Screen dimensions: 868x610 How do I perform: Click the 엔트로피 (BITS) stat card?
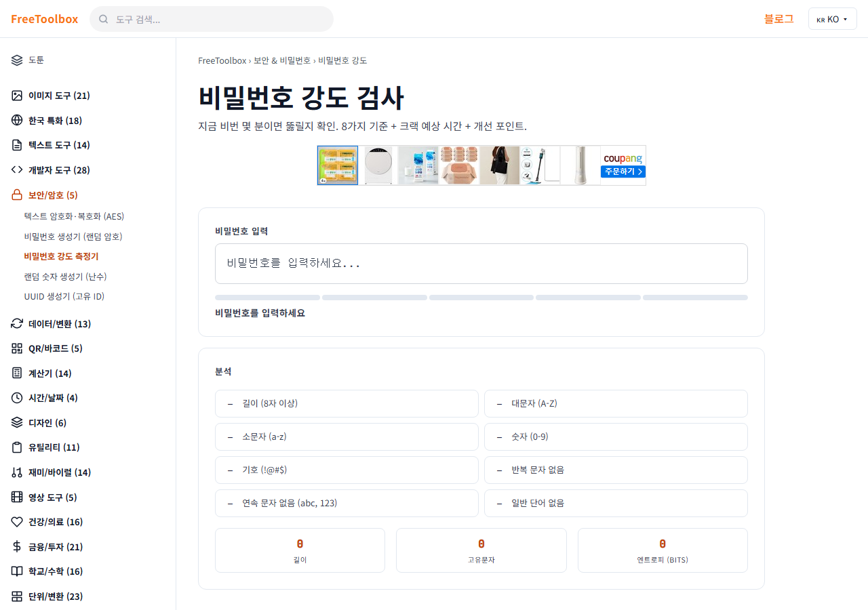[x=663, y=550]
